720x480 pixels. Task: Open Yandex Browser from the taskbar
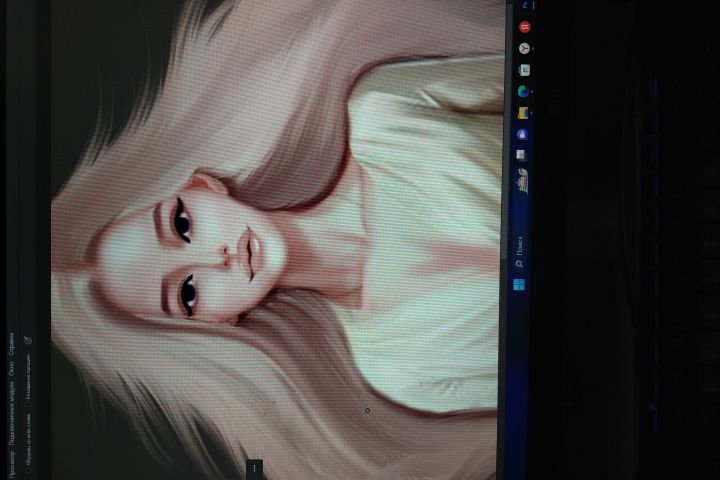[524, 48]
